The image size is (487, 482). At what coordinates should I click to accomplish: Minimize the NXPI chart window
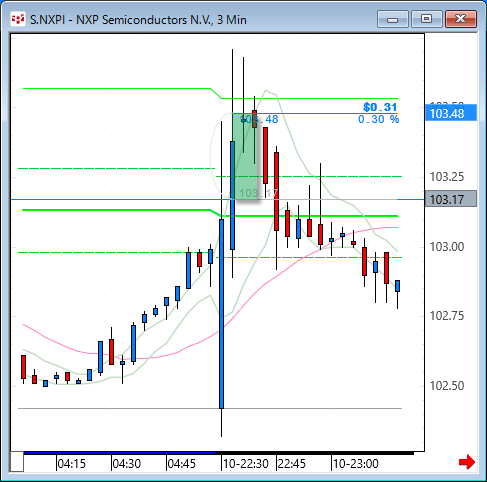point(393,19)
